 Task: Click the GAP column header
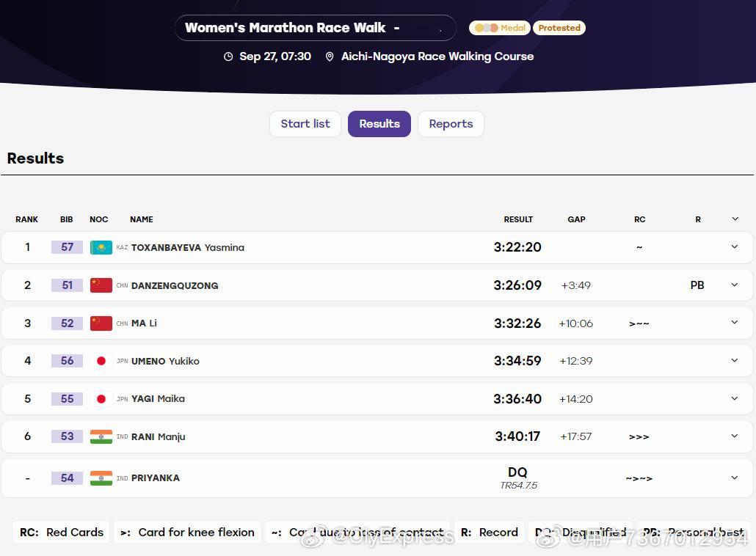[x=576, y=219]
